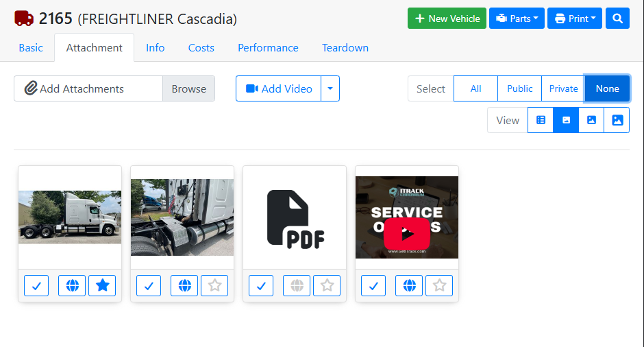Image resolution: width=644 pixels, height=347 pixels.
Task: Toggle select checkmark on Service video
Action: [x=373, y=285]
